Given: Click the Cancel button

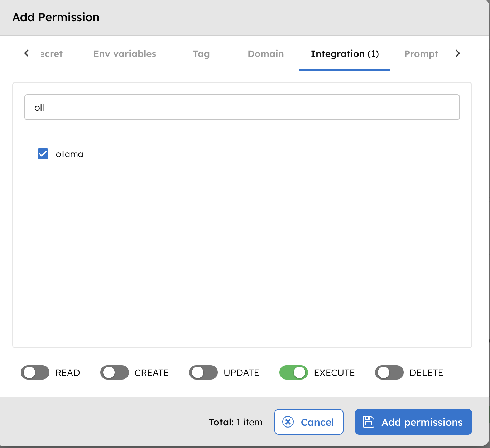Looking at the screenshot, I should click(309, 422).
